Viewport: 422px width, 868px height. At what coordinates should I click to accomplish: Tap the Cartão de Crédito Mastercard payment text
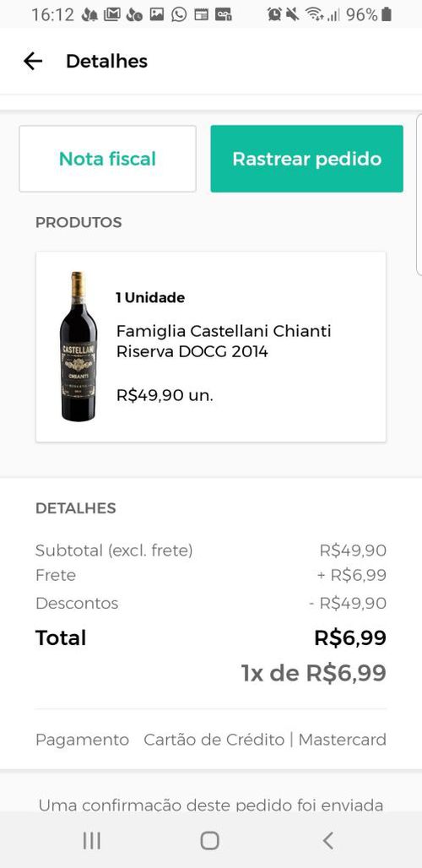coord(265,740)
